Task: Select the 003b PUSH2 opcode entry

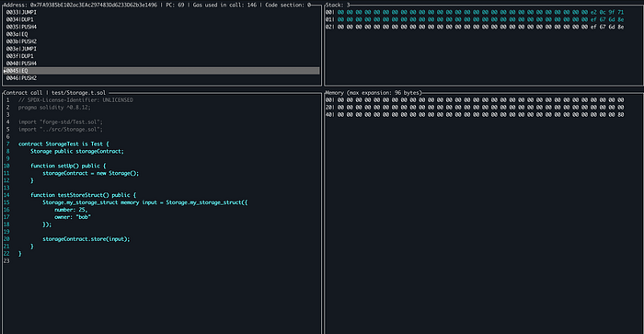Action: 21,41
